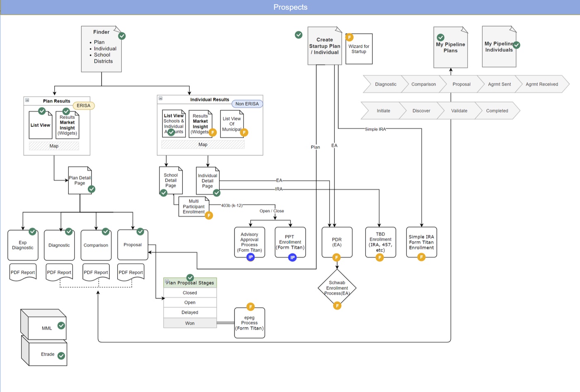
Task: Click the green checkmark on Individual Detail Page
Action: (217, 193)
